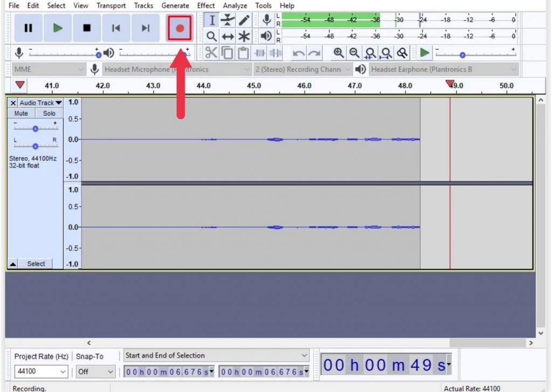
Task: Click Fit Project to Width icon
Action: pyautogui.click(x=386, y=53)
